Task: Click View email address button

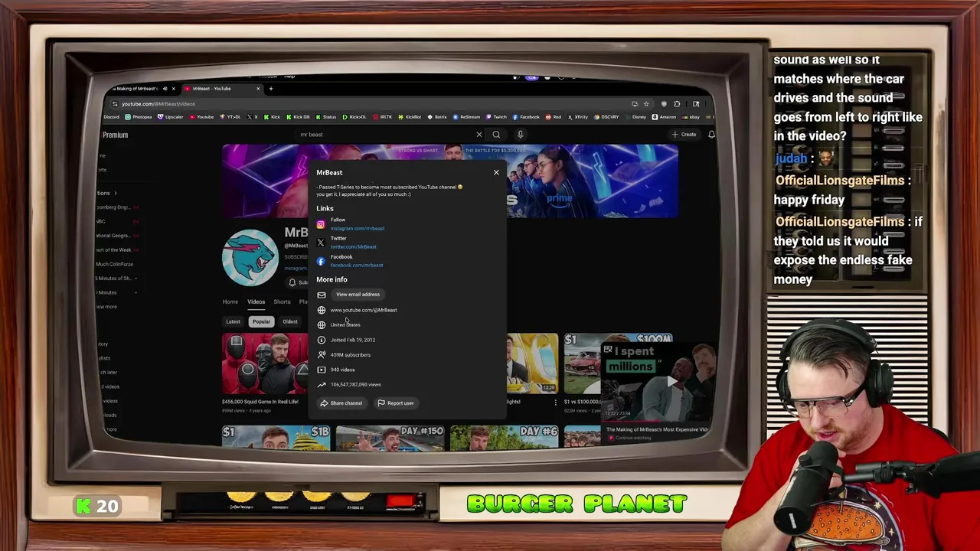Action: [358, 294]
